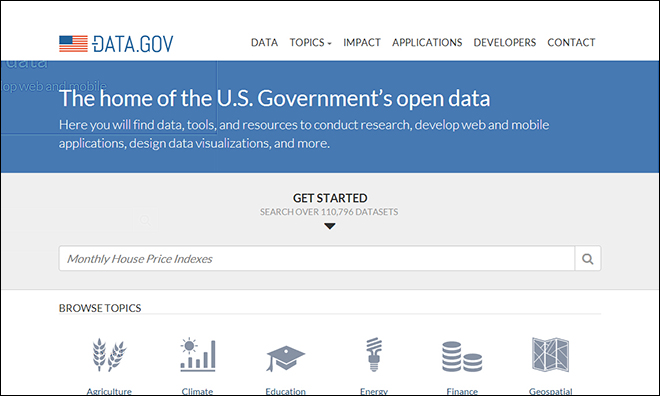Expand the TOPICS dropdown menu
The image size is (660, 396).
(x=311, y=43)
